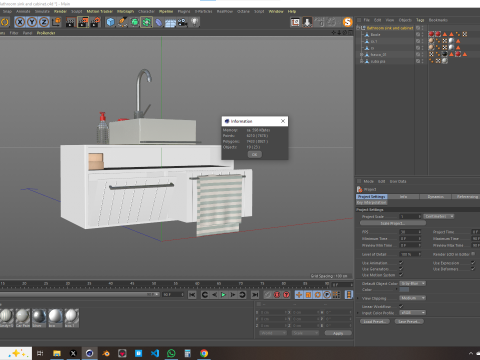
Task: Open WhatsApp from the taskbar
Action: (171, 353)
